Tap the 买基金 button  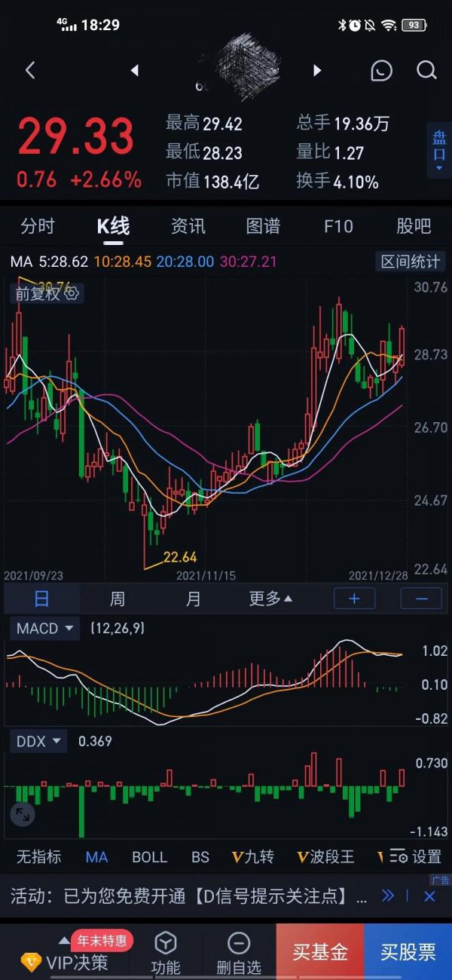click(320, 951)
